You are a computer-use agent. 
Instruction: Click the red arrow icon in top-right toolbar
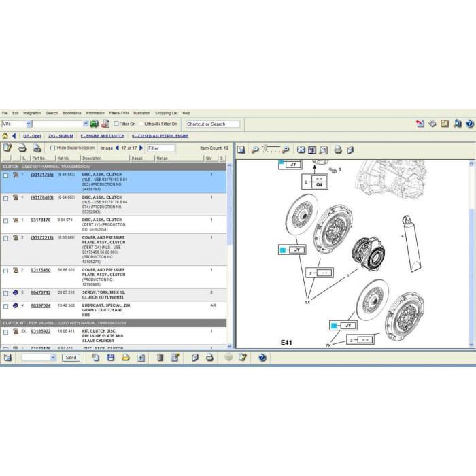click(420, 124)
